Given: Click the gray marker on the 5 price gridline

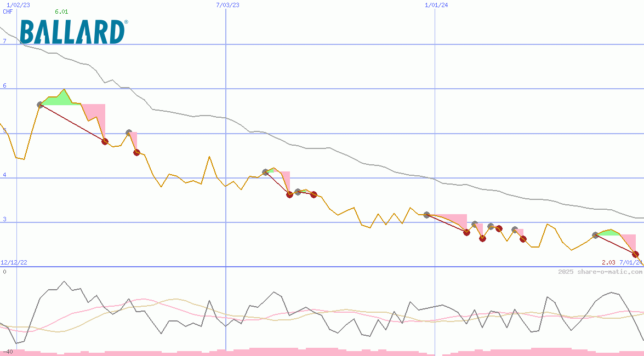Looking at the screenshot, I should pyautogui.click(x=129, y=133).
